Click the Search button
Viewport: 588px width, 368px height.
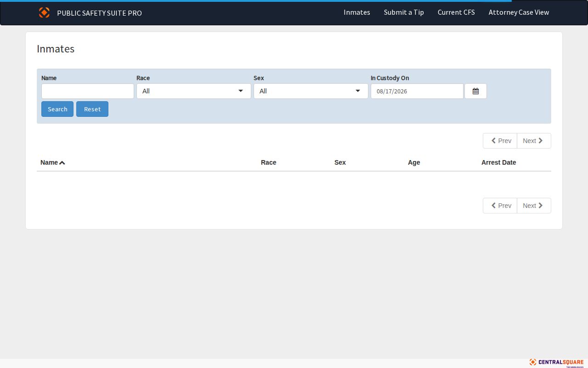coord(57,109)
